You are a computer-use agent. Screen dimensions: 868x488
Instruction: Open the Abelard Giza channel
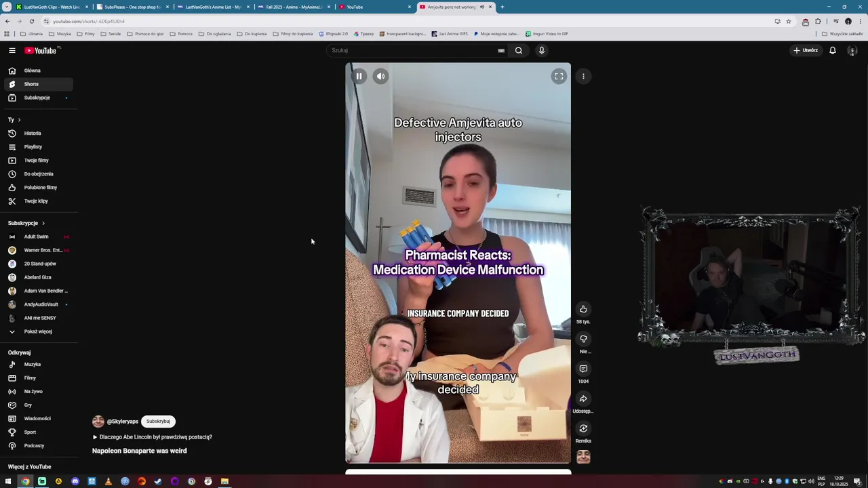coord(38,277)
